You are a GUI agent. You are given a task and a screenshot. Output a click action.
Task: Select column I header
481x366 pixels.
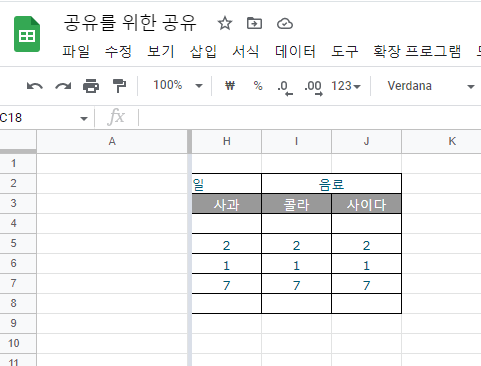pyautogui.click(x=296, y=141)
